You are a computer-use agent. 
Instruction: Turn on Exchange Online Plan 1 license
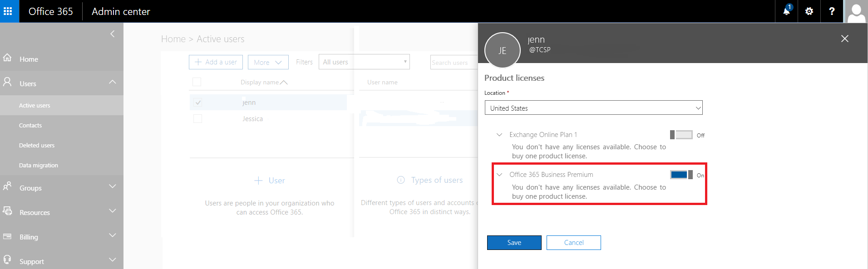tap(681, 135)
